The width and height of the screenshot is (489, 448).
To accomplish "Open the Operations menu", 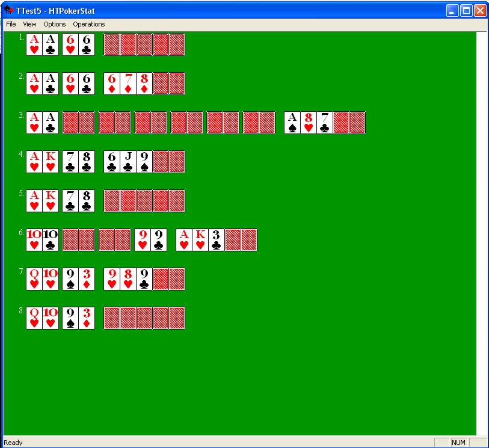I will point(89,24).
